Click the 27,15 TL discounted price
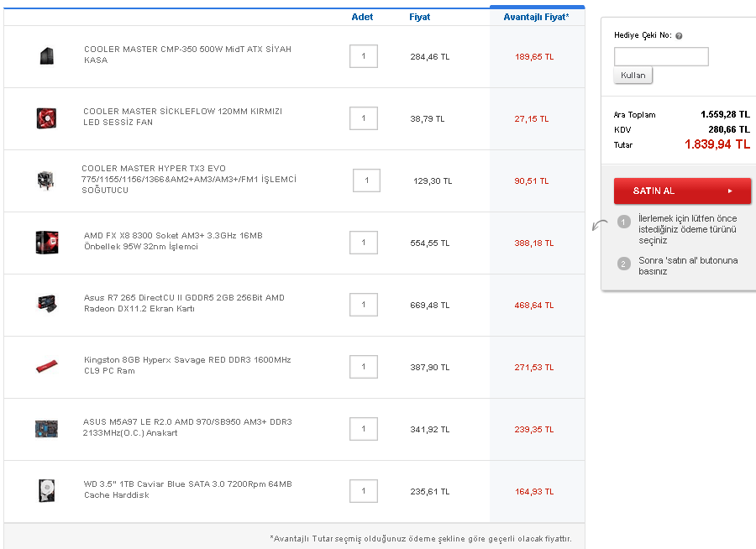 pos(532,119)
